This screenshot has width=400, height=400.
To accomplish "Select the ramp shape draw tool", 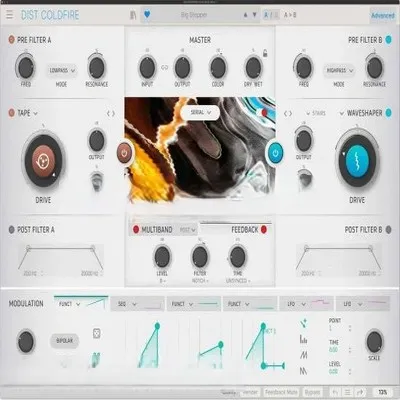I will 303,355.
